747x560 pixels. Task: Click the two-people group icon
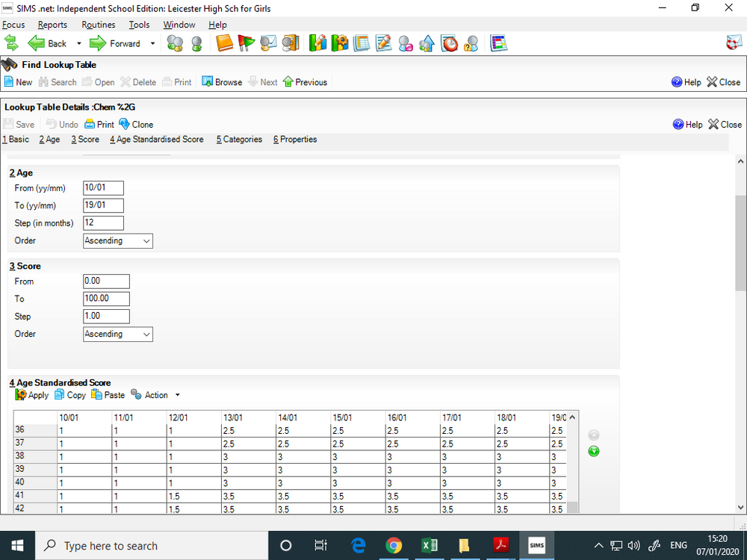click(175, 43)
